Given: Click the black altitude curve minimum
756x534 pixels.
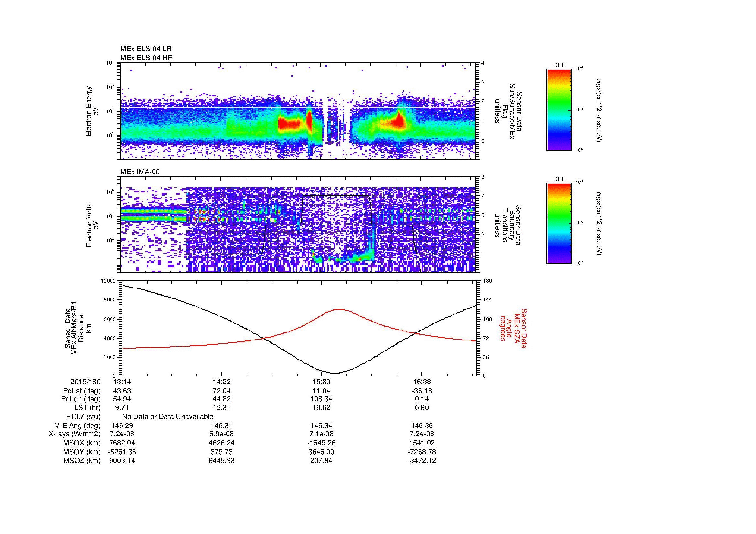Looking at the screenshot, I should point(335,373).
